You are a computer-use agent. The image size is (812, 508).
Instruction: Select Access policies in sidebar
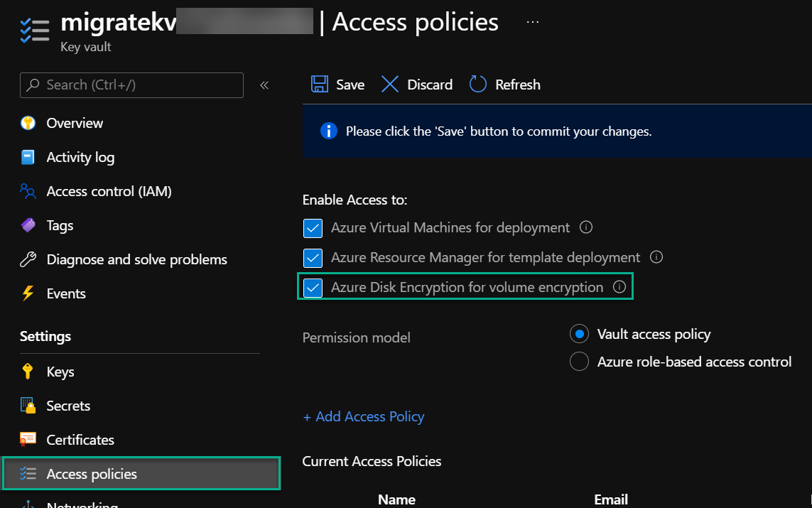(141, 473)
